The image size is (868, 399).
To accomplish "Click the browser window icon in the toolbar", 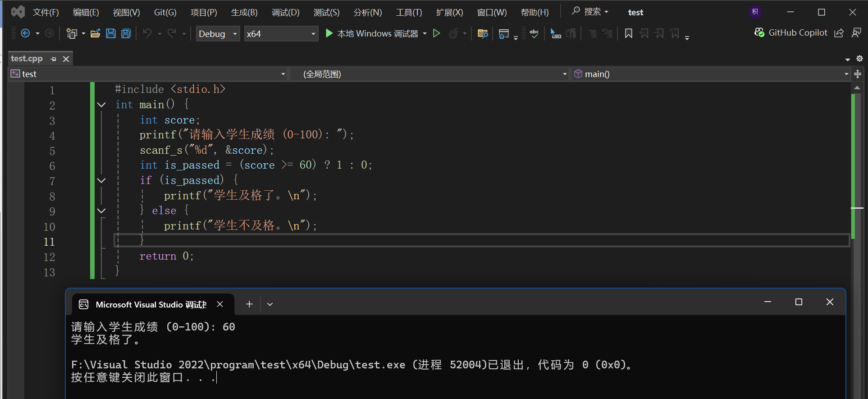I will point(504,33).
